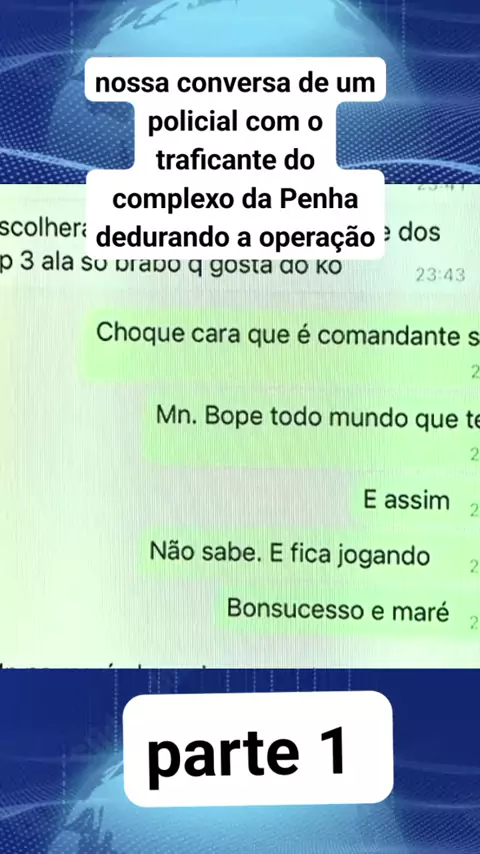Screen dimensions: 480x854
Task: Click the 'Não sabe. E fica jogando' message
Action: coord(289,554)
